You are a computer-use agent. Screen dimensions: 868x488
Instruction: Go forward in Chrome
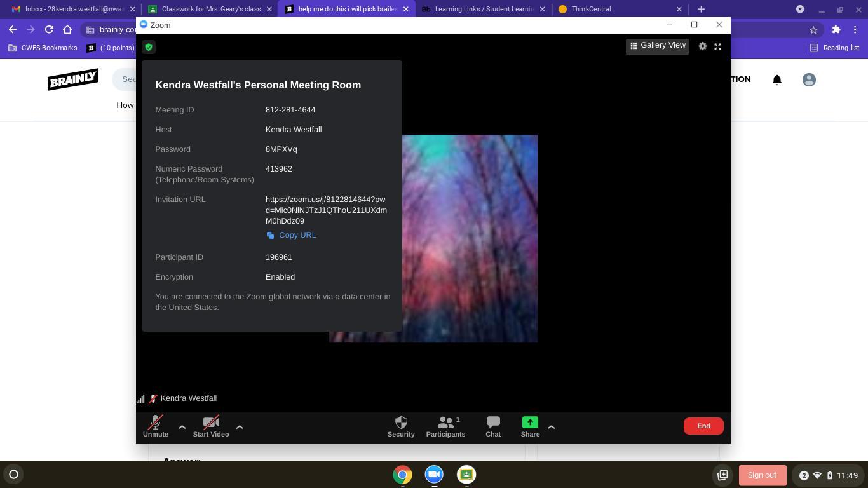pyautogui.click(x=31, y=29)
